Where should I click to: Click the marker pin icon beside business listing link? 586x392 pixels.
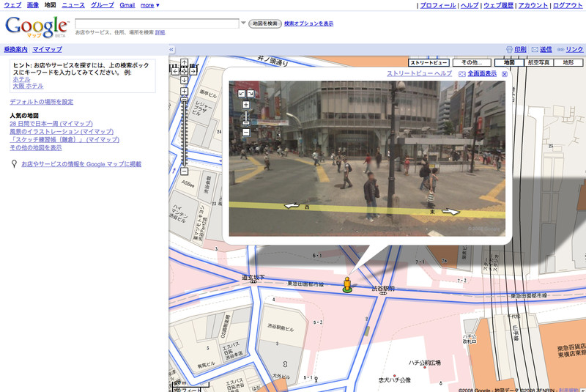point(14,163)
